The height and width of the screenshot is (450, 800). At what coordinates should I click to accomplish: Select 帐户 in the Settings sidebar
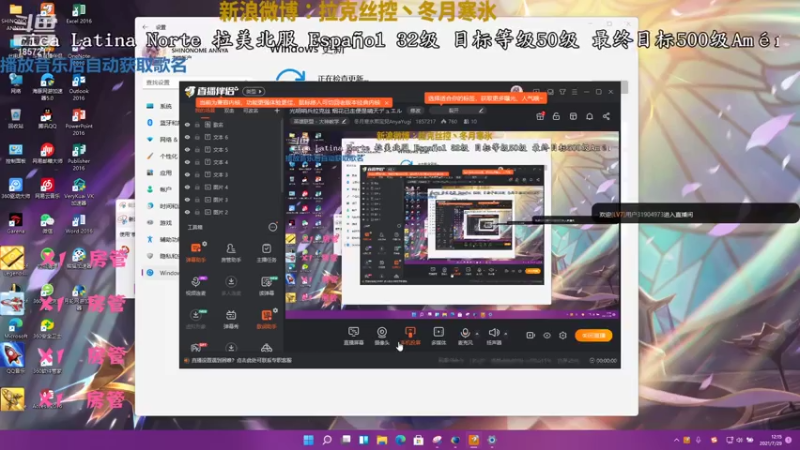[161, 189]
